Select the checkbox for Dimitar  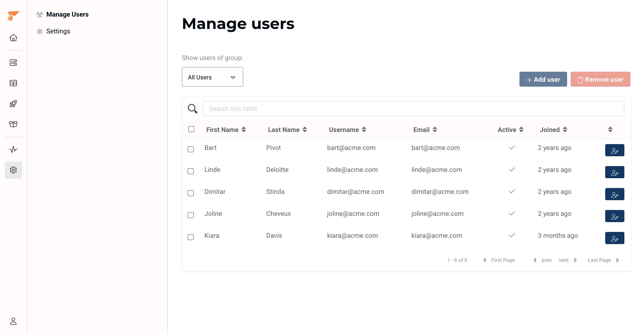coord(191,193)
